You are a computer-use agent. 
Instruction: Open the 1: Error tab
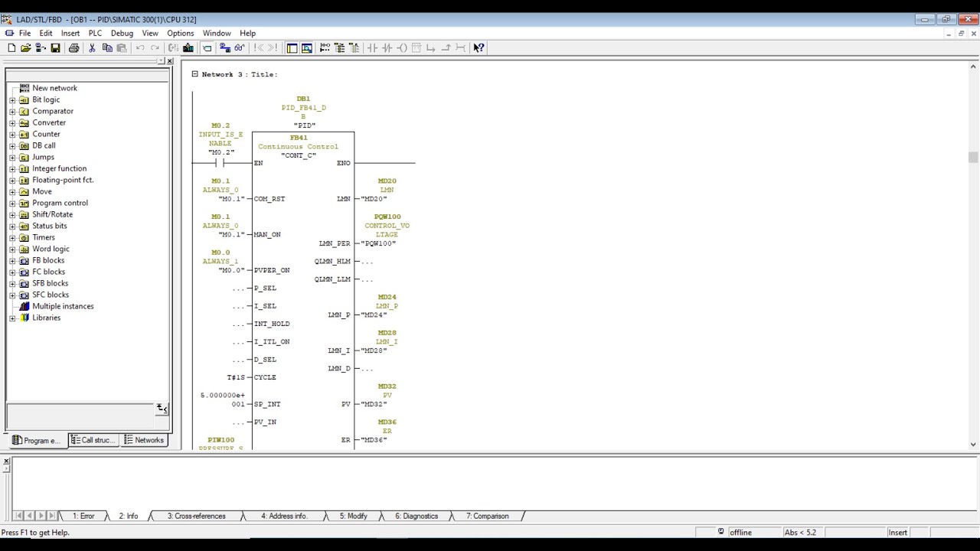(x=83, y=516)
